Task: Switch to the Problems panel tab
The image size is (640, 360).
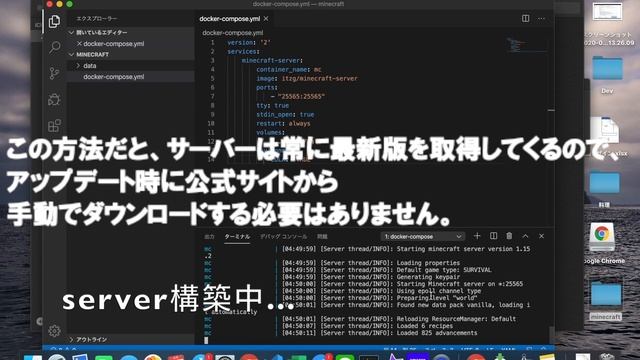Action: pyautogui.click(x=322, y=237)
